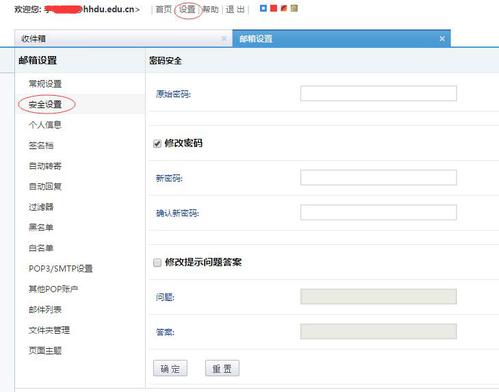Screen dimensions: 499x392
Task: Open 首页 in the top navigation
Action: pos(163,9)
